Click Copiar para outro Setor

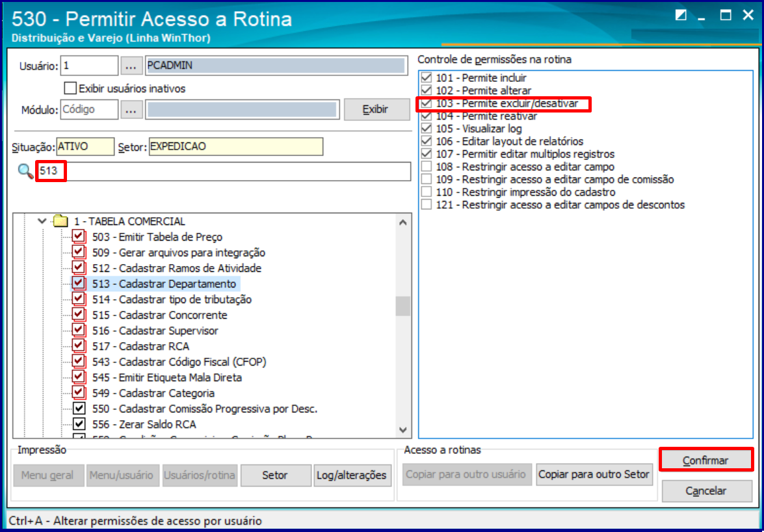[594, 475]
